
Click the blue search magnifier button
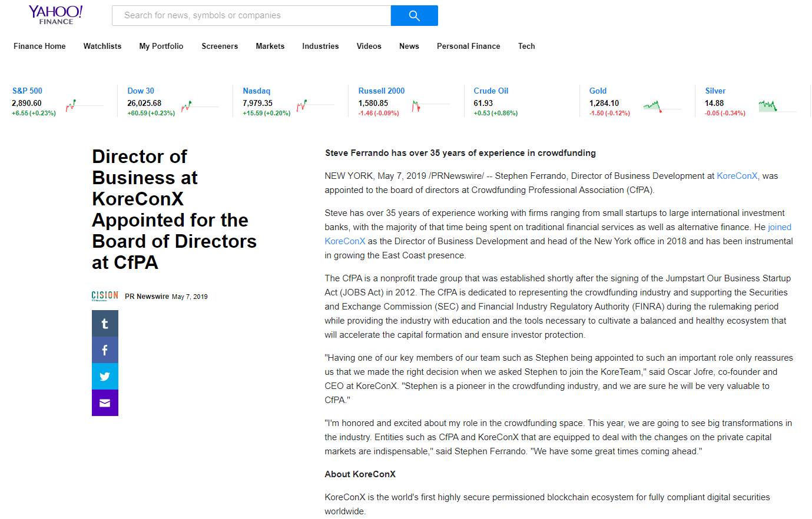click(414, 15)
